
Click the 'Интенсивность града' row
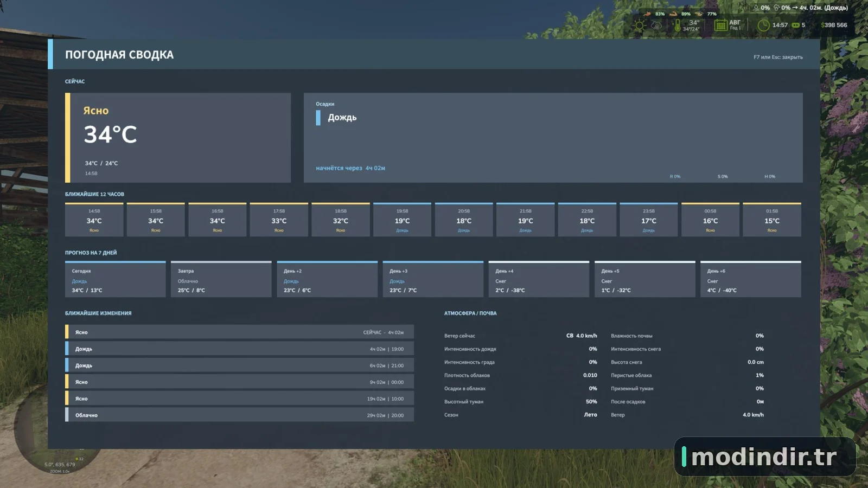pyautogui.click(x=521, y=362)
